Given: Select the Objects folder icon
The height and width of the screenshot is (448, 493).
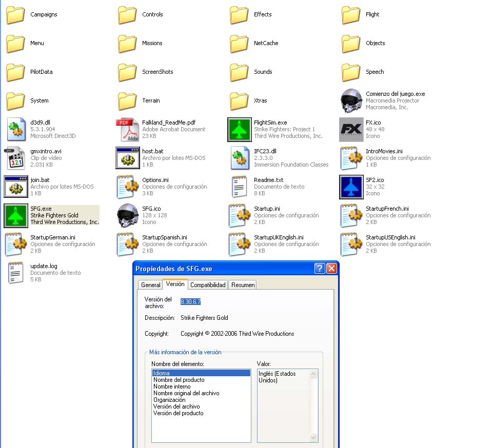Looking at the screenshot, I should click(x=351, y=44).
